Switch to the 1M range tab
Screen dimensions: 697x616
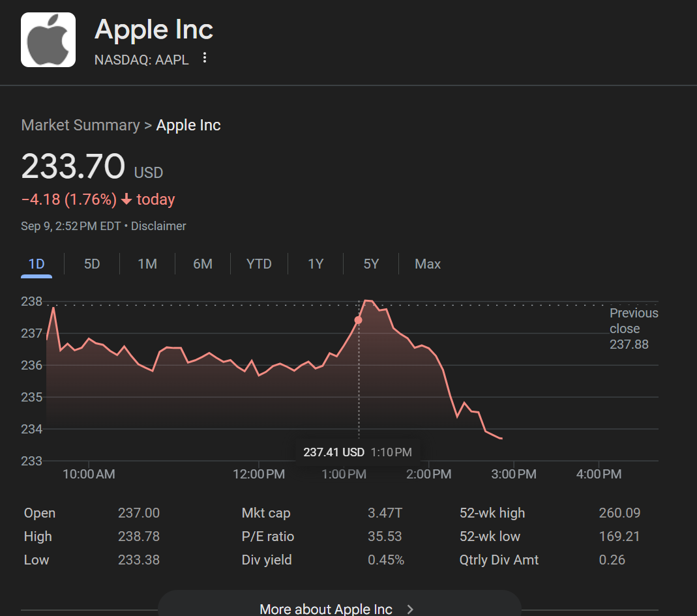[147, 264]
